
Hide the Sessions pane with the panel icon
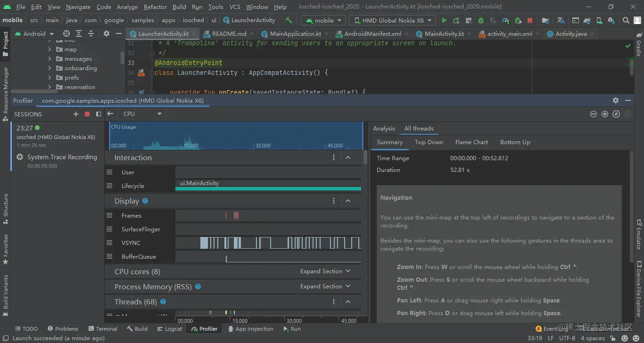coord(99,114)
